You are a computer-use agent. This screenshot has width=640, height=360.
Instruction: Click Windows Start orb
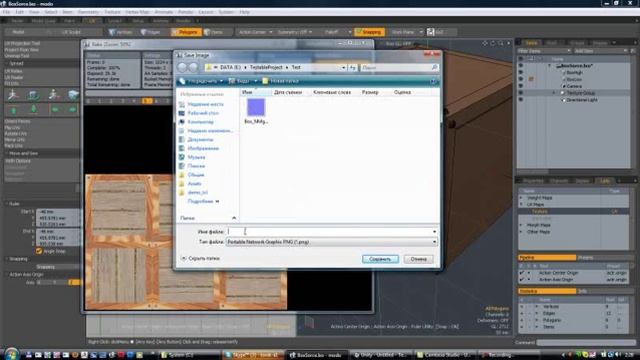click(x=11, y=354)
